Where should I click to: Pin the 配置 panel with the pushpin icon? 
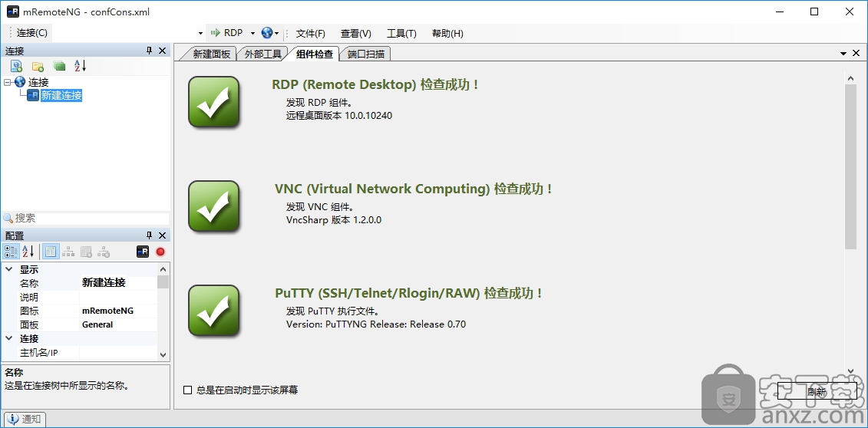tap(149, 235)
